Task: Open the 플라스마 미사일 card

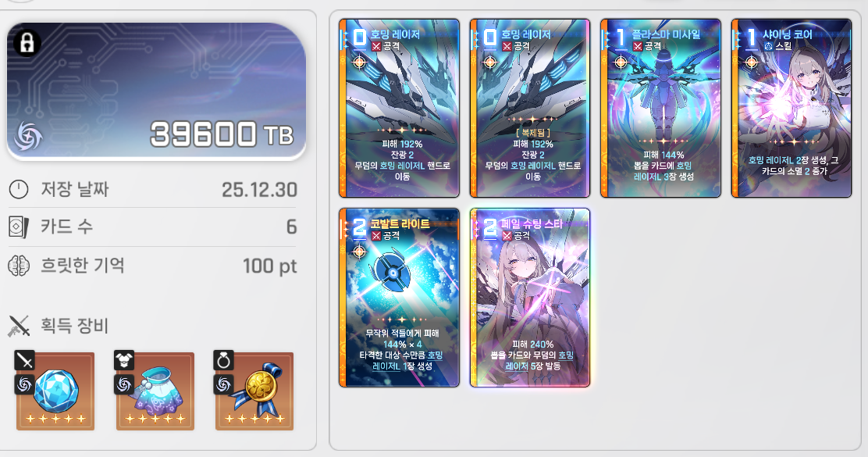Action: tap(660, 108)
